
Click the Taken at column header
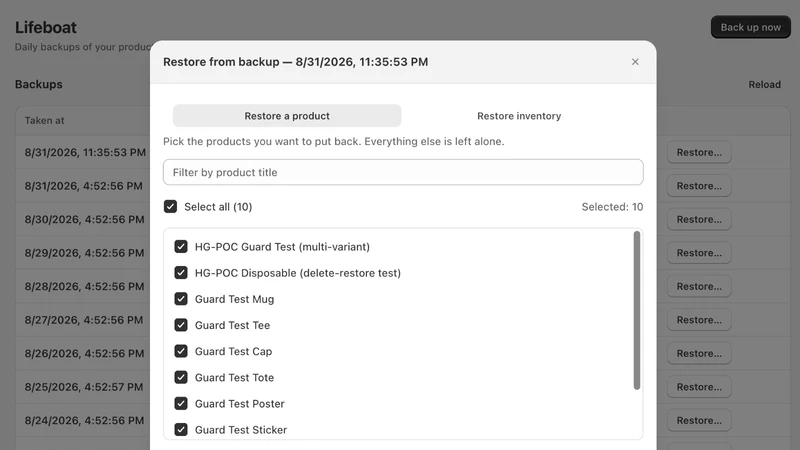click(44, 120)
